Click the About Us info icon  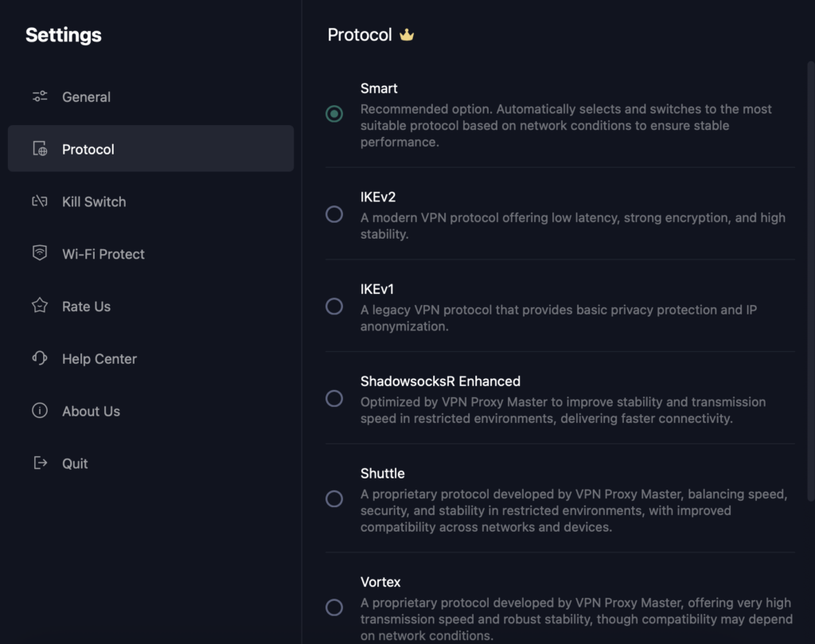[x=40, y=412]
